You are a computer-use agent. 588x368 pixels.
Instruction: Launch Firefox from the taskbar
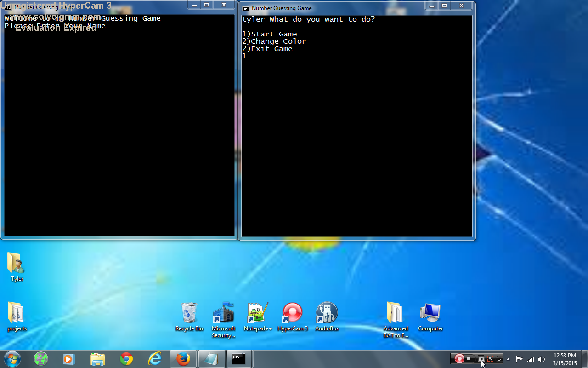click(183, 359)
